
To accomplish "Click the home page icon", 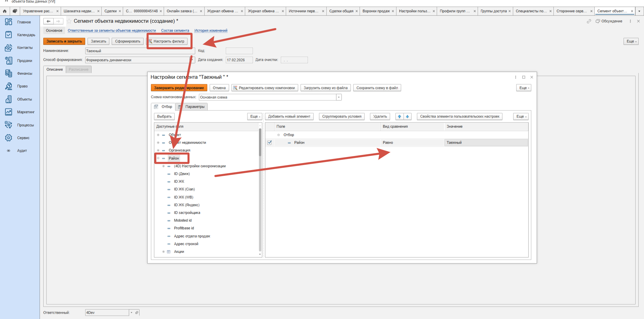I will click(x=5, y=11).
